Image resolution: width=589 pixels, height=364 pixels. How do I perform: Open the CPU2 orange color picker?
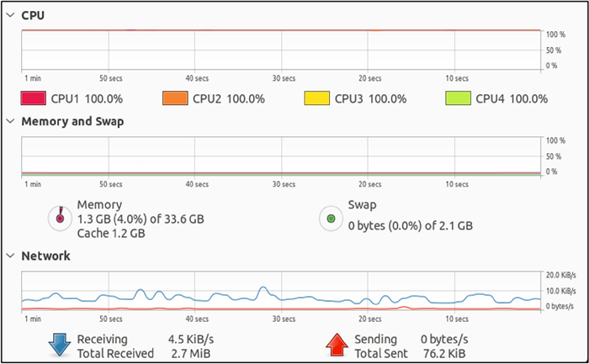[174, 98]
